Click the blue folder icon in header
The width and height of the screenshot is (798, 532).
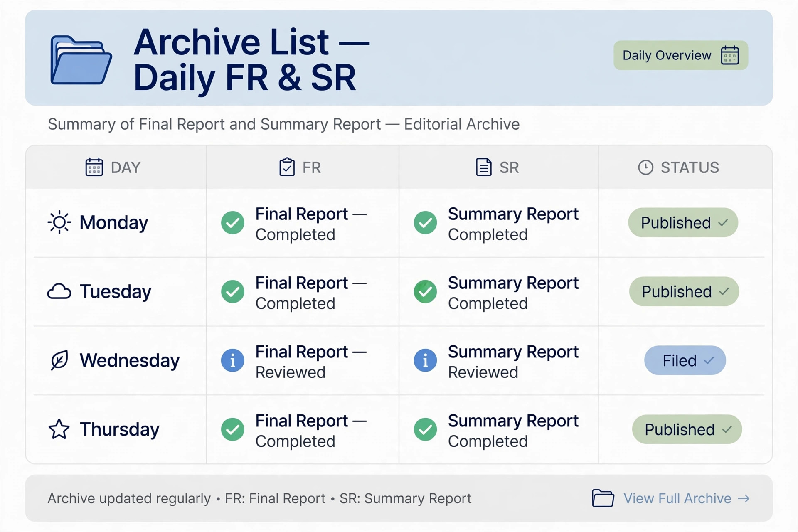tap(81, 60)
